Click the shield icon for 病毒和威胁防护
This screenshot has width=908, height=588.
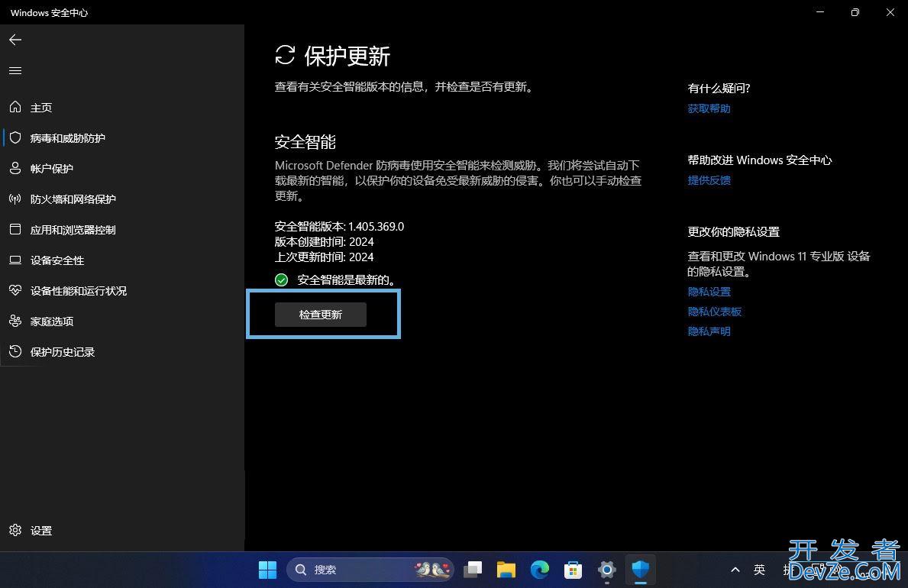point(15,137)
